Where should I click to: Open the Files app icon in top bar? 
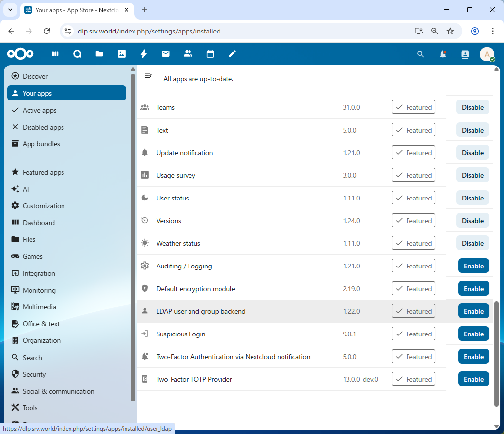99,54
